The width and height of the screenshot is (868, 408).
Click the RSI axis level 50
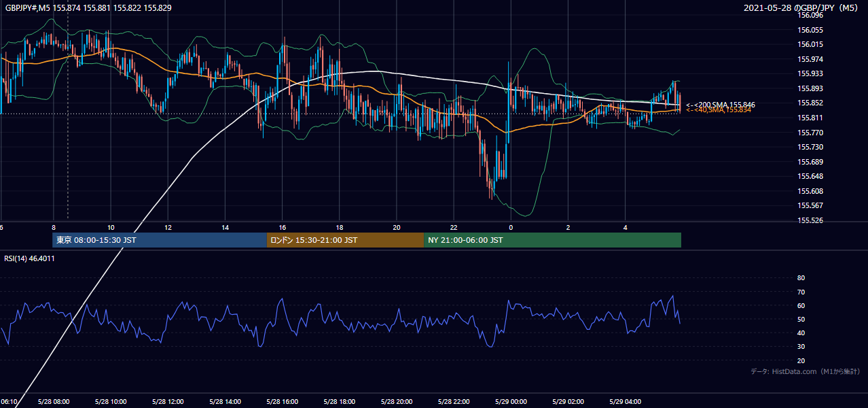[801, 319]
